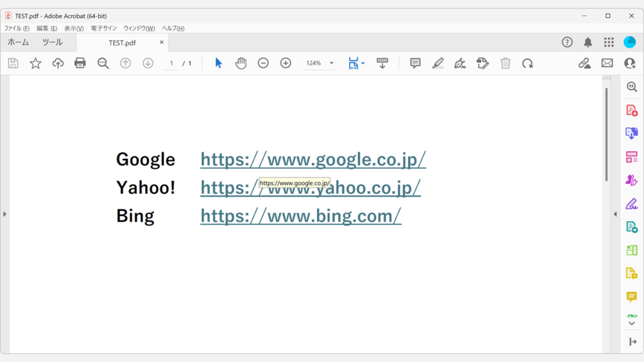Image resolution: width=644 pixels, height=362 pixels.
Task: Open the Sign document pen tool
Action: [x=460, y=63]
